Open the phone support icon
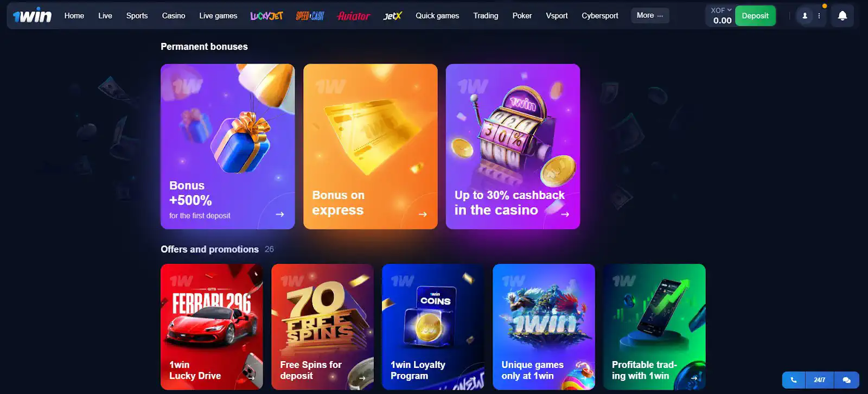The image size is (868, 394). point(794,380)
